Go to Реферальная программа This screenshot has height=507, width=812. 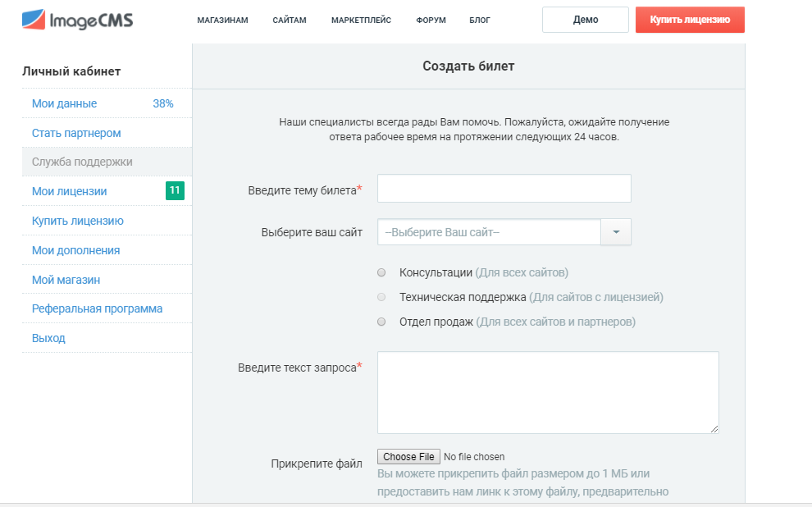98,308
